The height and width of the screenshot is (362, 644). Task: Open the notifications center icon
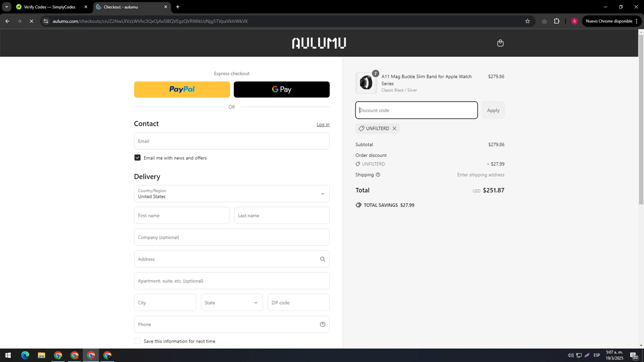pos(634,356)
